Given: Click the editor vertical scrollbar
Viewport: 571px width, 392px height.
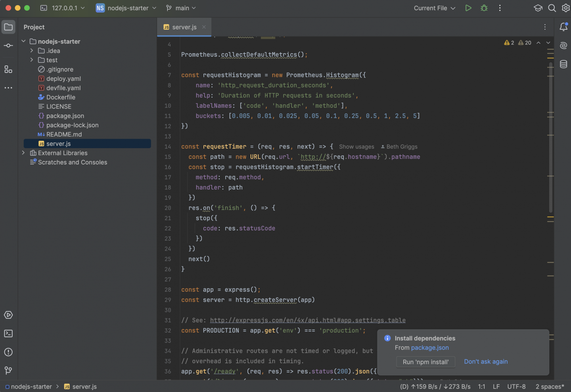Looking at the screenshot, I should pyautogui.click(x=551, y=135).
